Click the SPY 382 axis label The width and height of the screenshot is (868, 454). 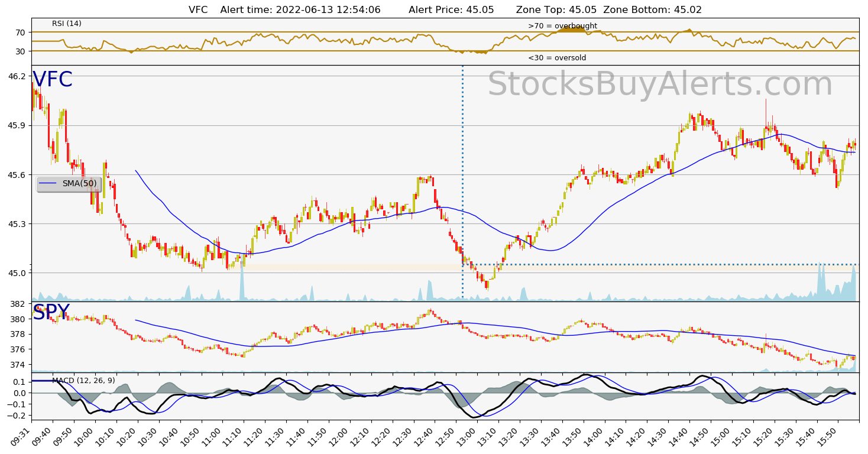click(x=19, y=304)
